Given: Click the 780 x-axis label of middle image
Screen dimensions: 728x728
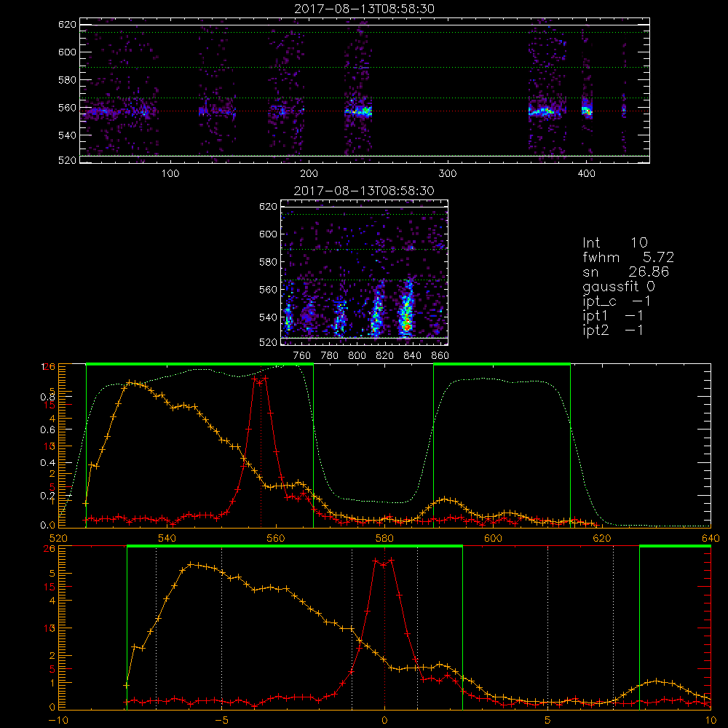Looking at the screenshot, I should (330, 356).
